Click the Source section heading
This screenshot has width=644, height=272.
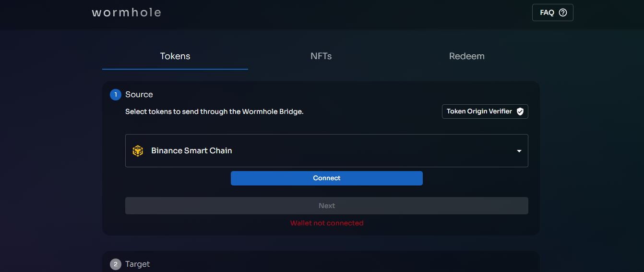pos(139,95)
